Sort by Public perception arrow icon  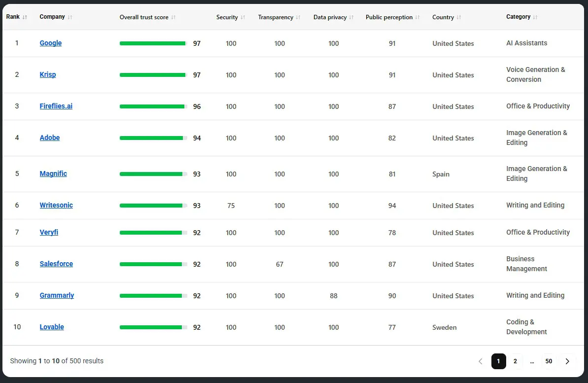pos(417,17)
